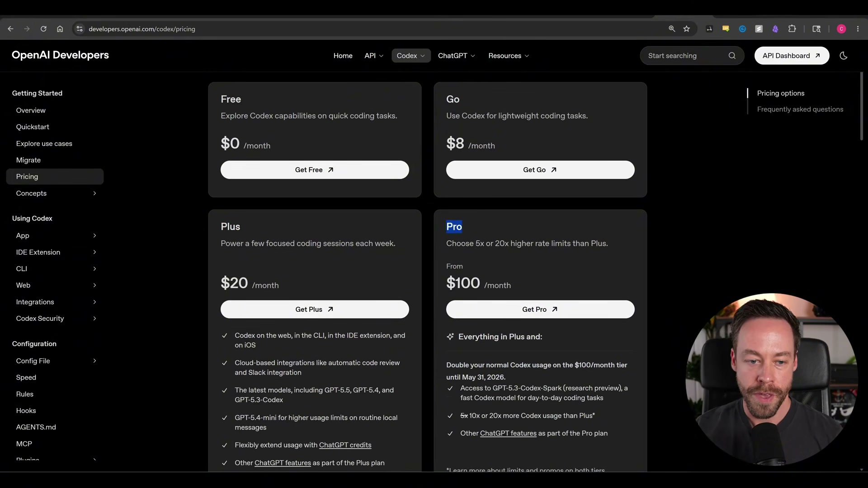Expand the IDE Extension section

click(x=94, y=252)
